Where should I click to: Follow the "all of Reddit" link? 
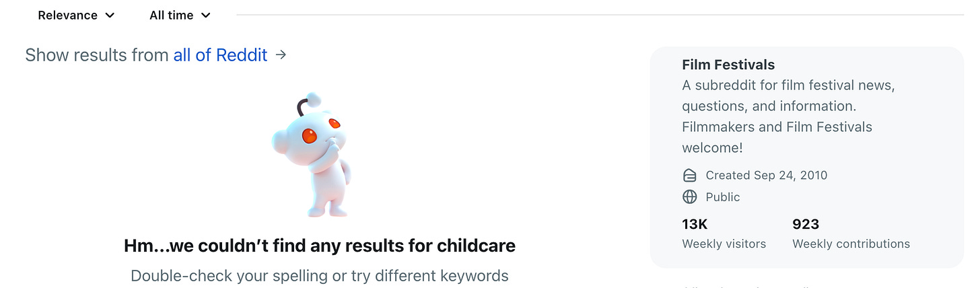[x=220, y=55]
